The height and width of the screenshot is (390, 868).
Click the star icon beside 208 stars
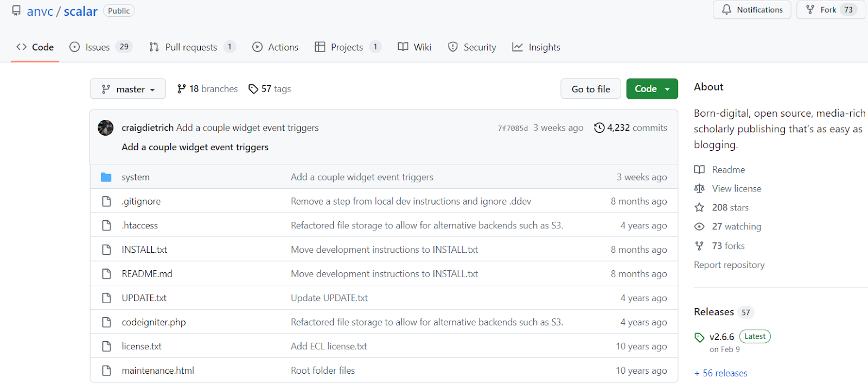(x=699, y=208)
